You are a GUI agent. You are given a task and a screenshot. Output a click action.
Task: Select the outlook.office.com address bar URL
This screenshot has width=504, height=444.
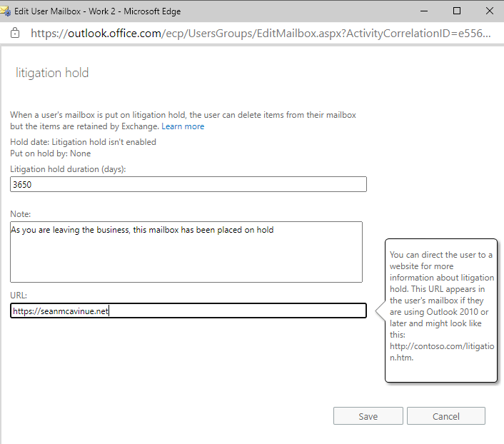tap(261, 34)
